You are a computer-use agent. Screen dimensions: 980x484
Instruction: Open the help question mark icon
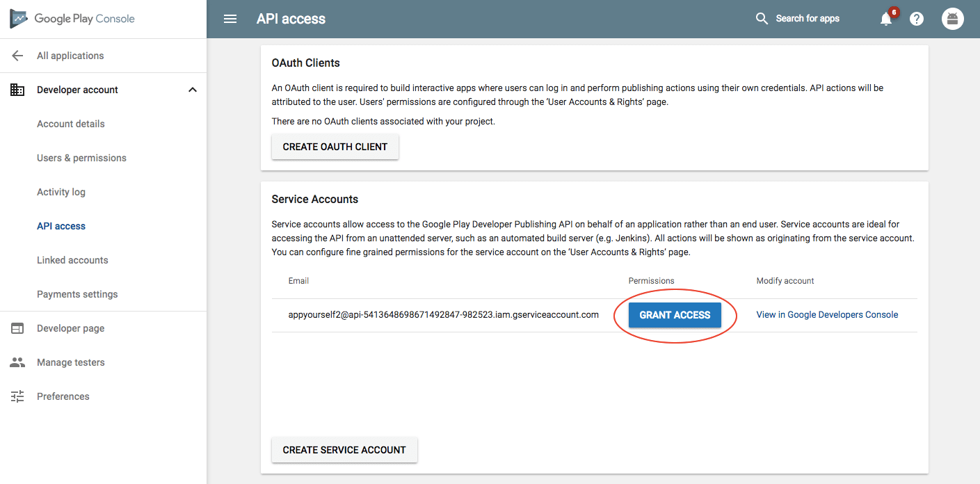pos(917,19)
